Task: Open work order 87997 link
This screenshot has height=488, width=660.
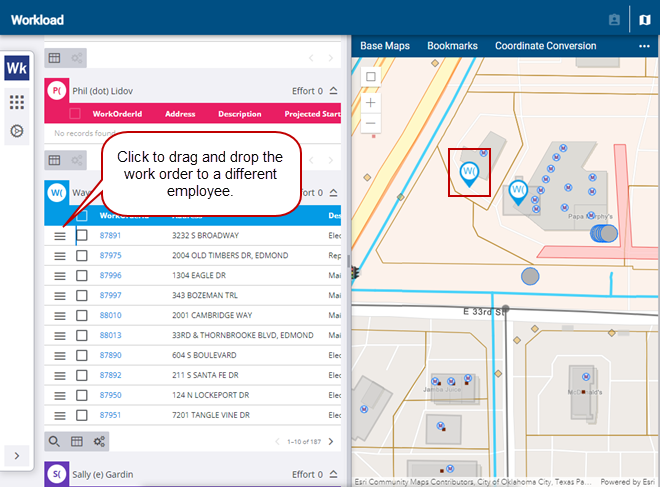Action: point(110,295)
